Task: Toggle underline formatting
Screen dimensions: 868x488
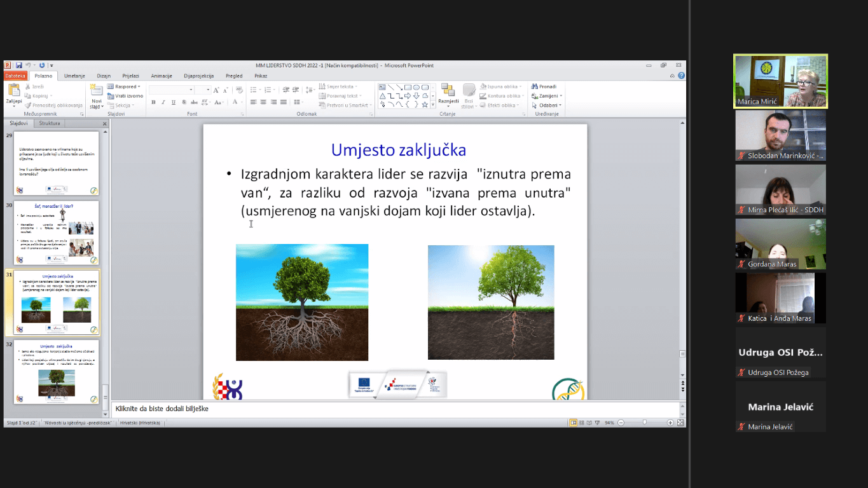Action: (173, 102)
